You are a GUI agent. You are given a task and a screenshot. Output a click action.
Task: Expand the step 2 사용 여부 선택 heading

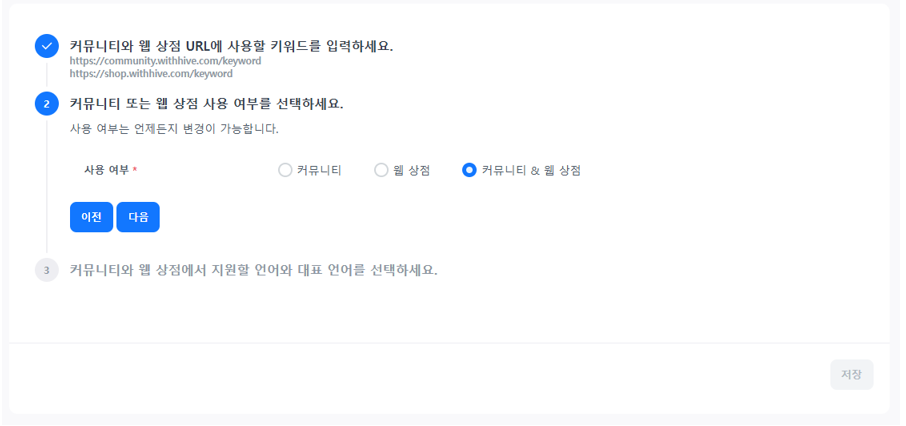(206, 103)
